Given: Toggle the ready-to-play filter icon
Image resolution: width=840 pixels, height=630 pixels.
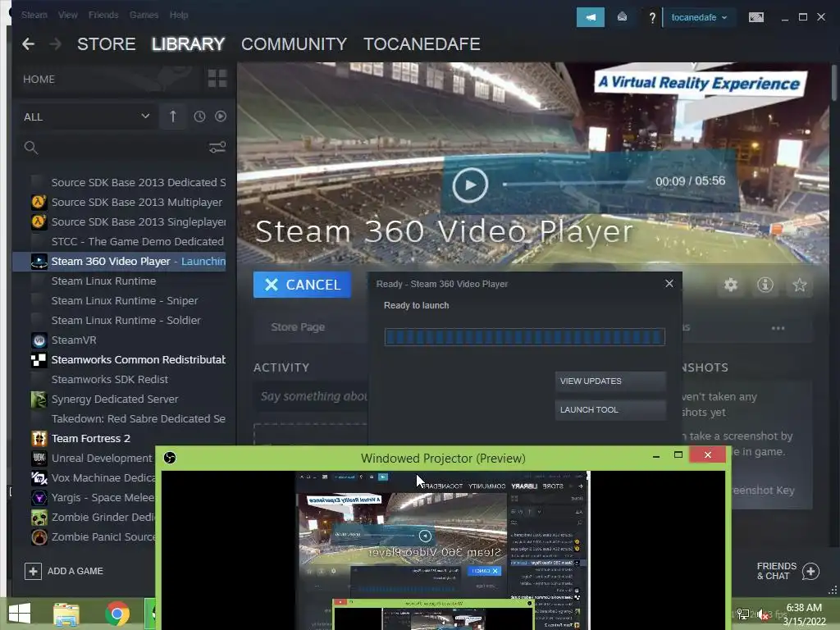Looking at the screenshot, I should pyautogui.click(x=220, y=116).
